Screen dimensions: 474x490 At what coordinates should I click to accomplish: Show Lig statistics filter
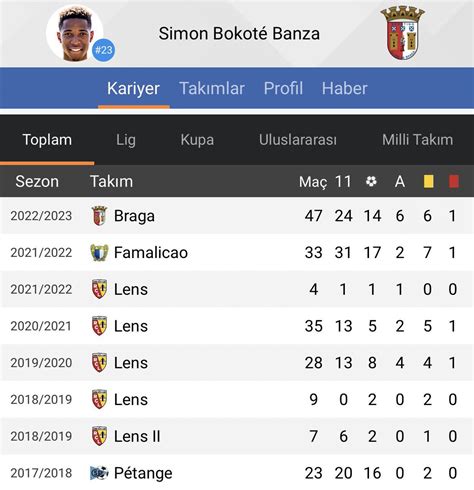coord(126,140)
